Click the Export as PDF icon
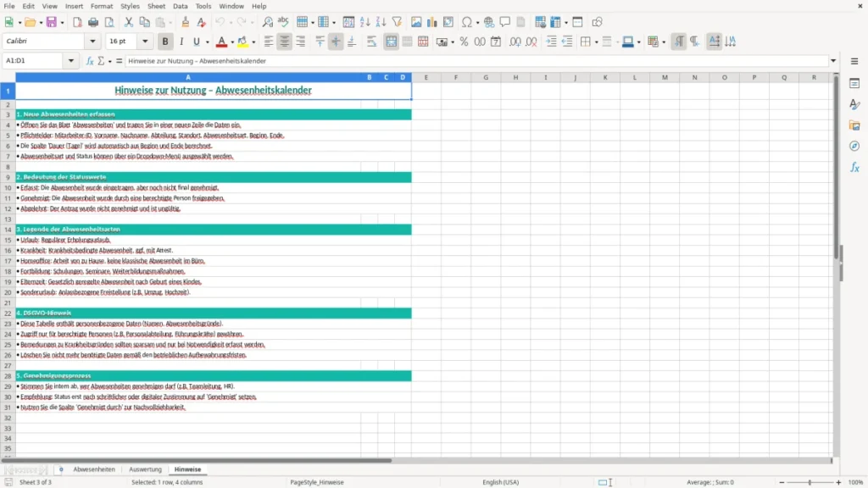Image resolution: width=868 pixels, height=488 pixels. (77, 22)
